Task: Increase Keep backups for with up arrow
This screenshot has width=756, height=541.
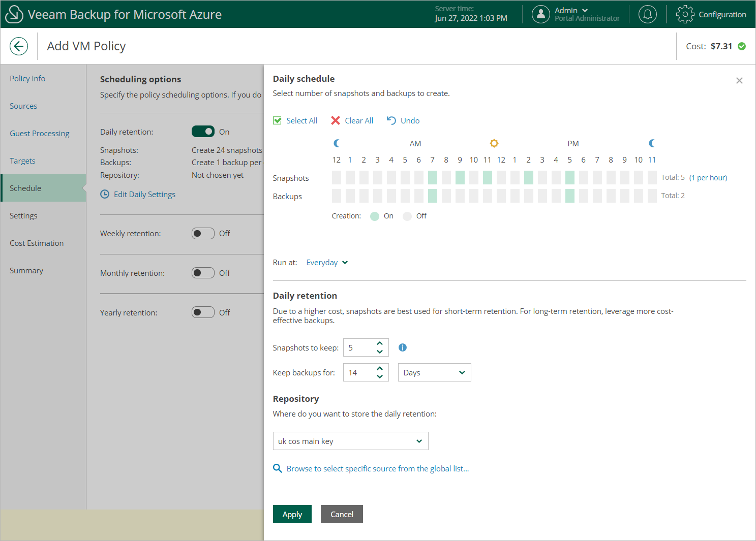Action: [x=380, y=368]
